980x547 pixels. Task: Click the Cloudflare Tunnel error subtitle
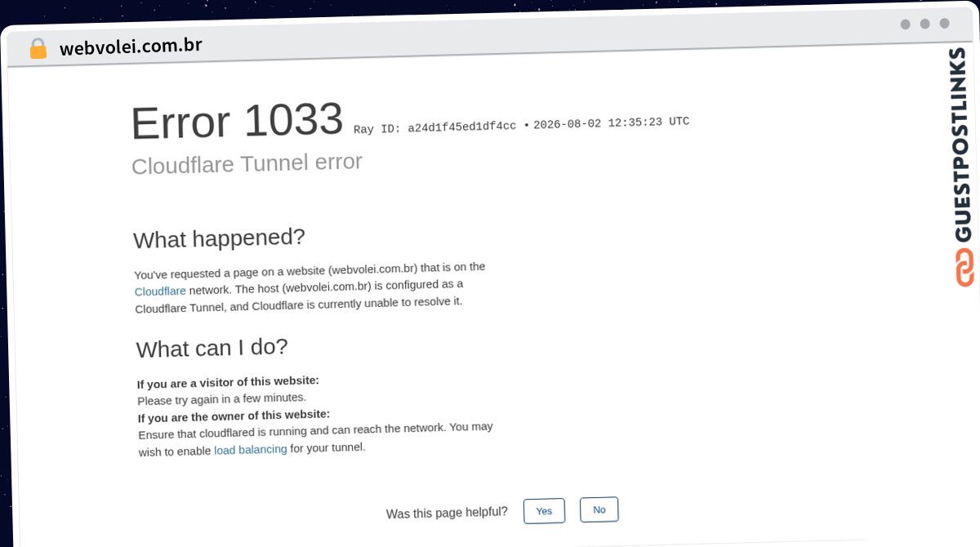247,163
